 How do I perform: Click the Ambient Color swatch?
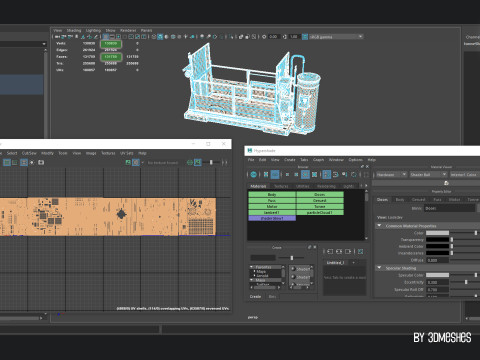coord(437,246)
